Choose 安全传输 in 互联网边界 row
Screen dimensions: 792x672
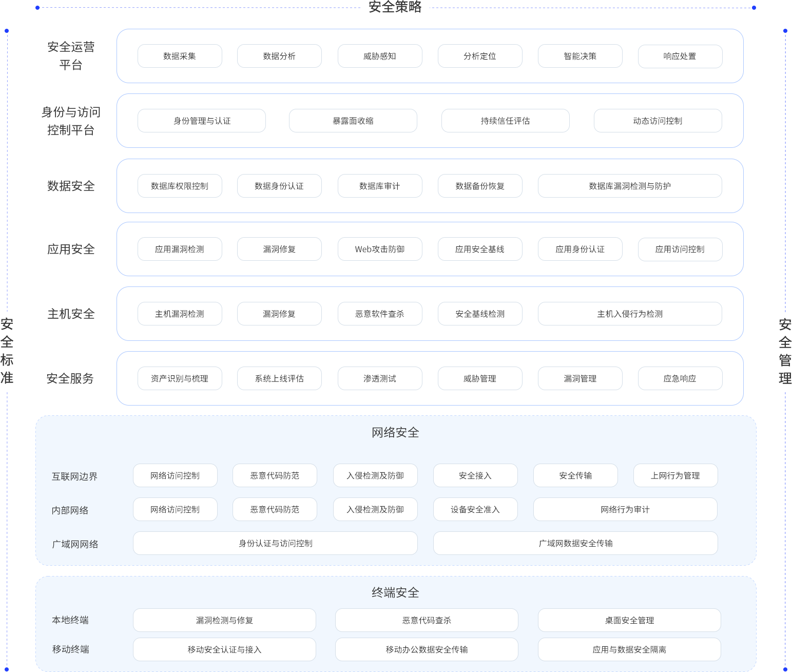(x=575, y=475)
